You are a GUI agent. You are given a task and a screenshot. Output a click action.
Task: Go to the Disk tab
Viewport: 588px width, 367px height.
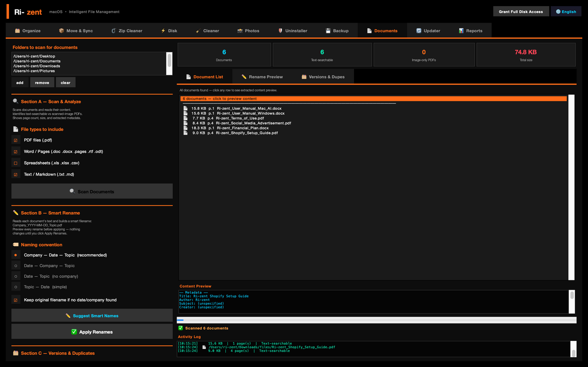(x=169, y=30)
